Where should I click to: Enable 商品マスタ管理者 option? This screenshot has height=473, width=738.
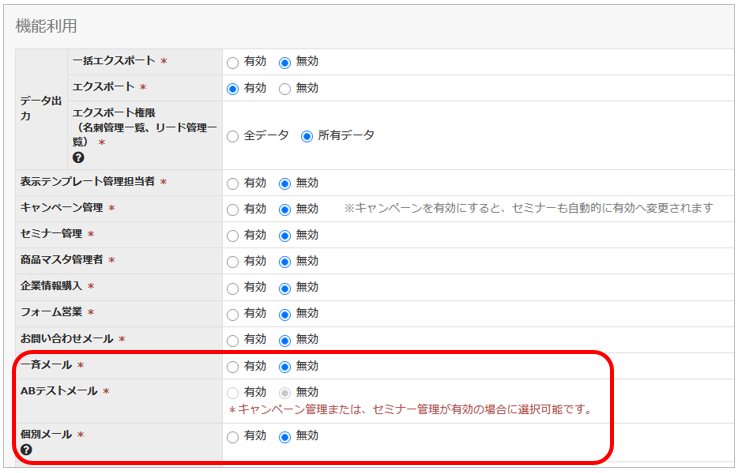click(x=233, y=261)
